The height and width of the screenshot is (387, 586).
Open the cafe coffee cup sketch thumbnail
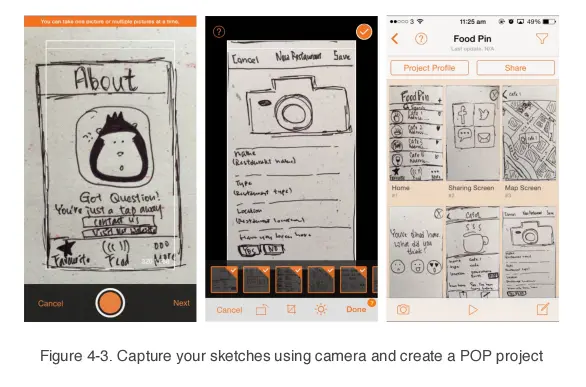[x=473, y=252]
